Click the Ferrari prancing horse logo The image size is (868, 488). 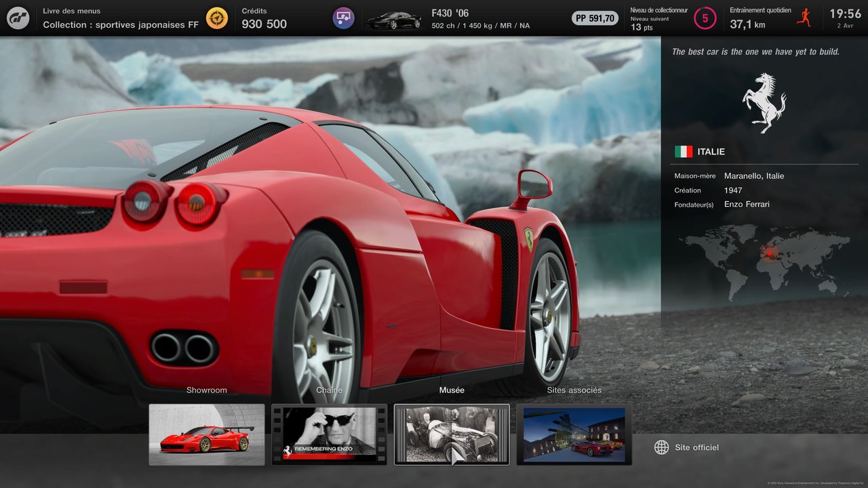[x=764, y=103]
